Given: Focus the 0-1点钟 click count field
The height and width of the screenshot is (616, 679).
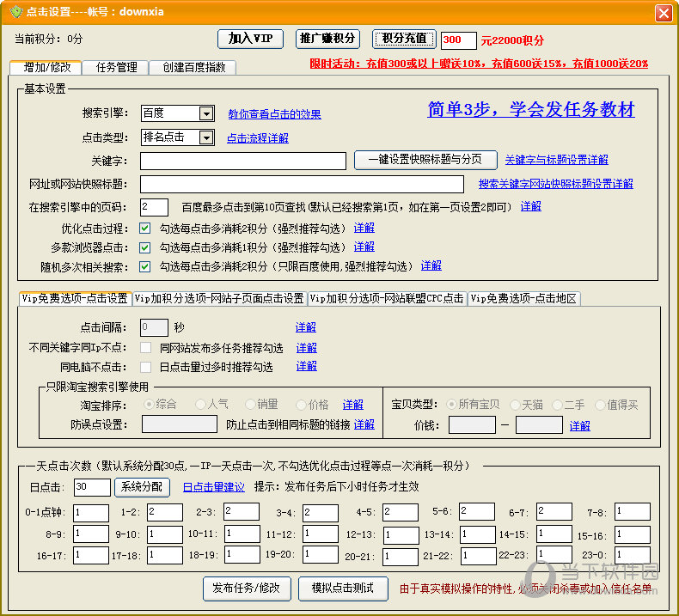Looking at the screenshot, I should click(90, 513).
